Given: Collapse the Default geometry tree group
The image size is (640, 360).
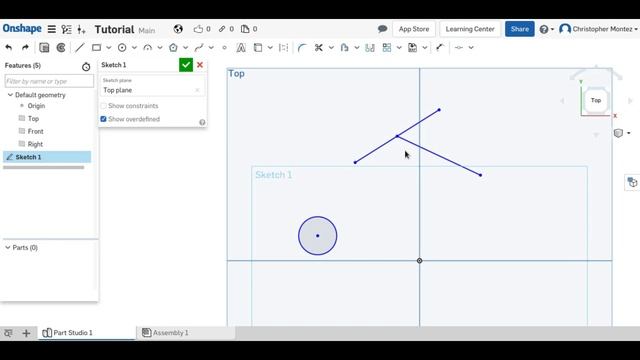Looking at the screenshot, I should click(x=10, y=95).
